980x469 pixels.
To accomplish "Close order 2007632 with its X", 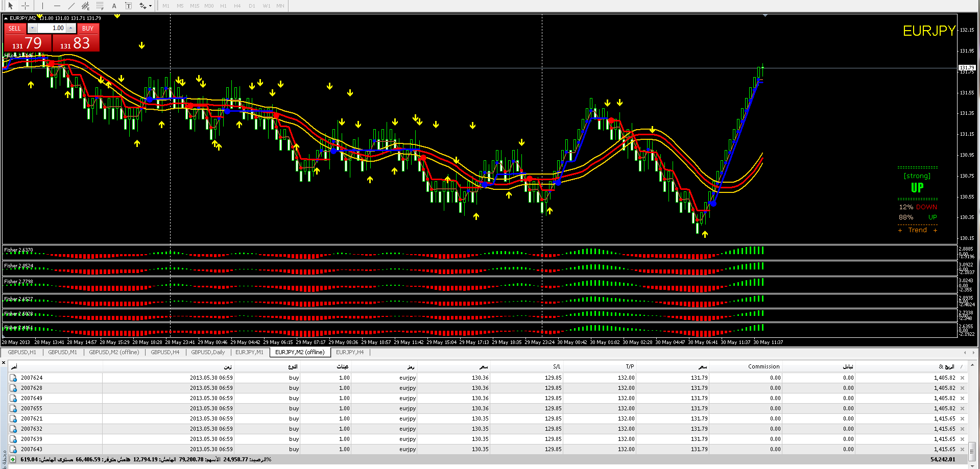I will [x=962, y=429].
